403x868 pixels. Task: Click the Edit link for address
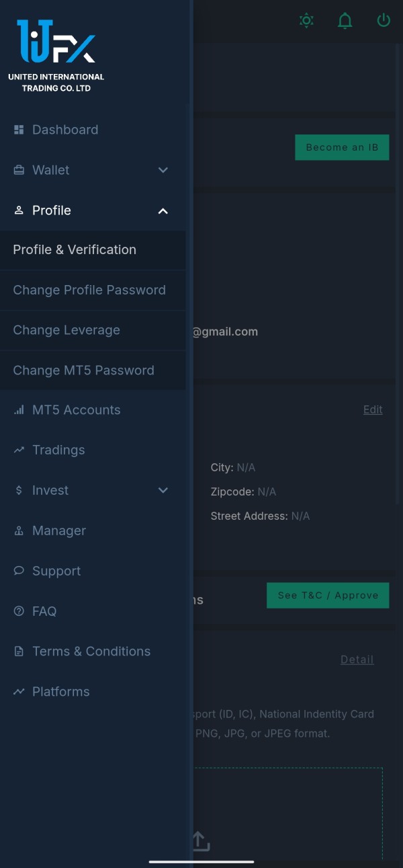[373, 409]
